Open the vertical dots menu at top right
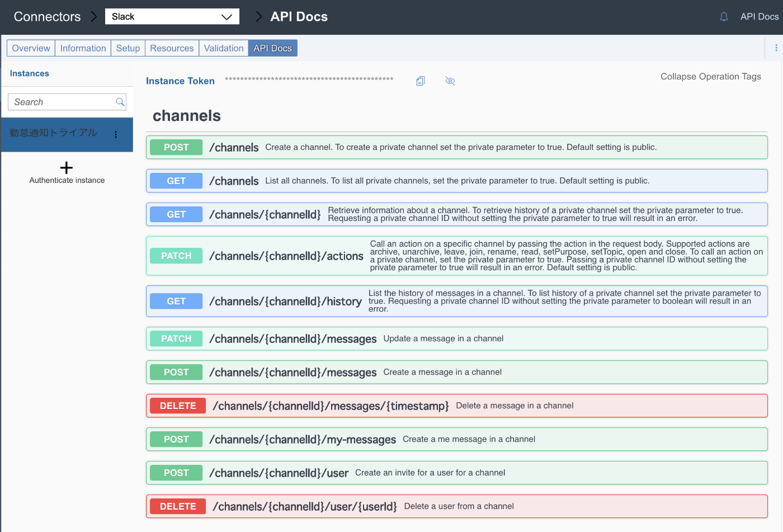This screenshot has height=532, width=783. point(776,48)
